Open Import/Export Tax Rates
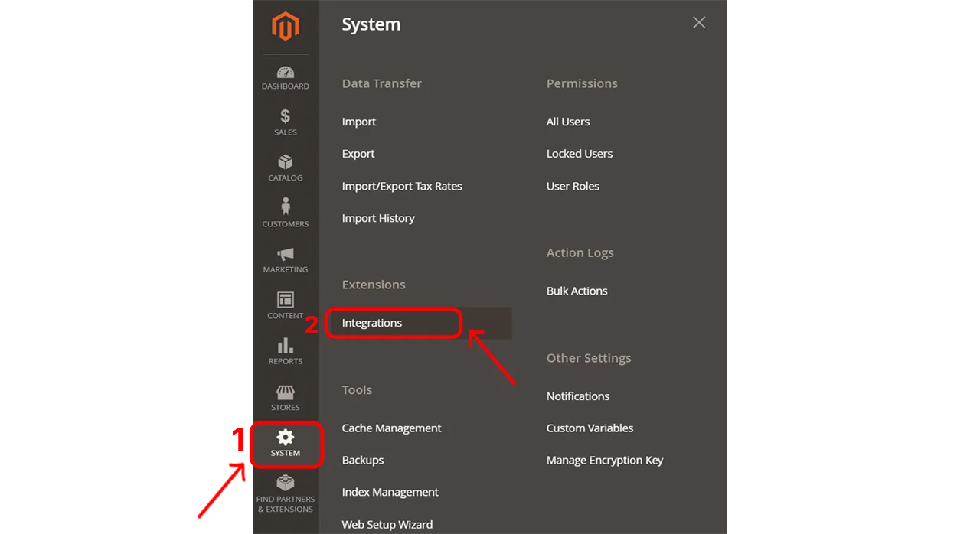The width and height of the screenshot is (980, 534). 402,186
